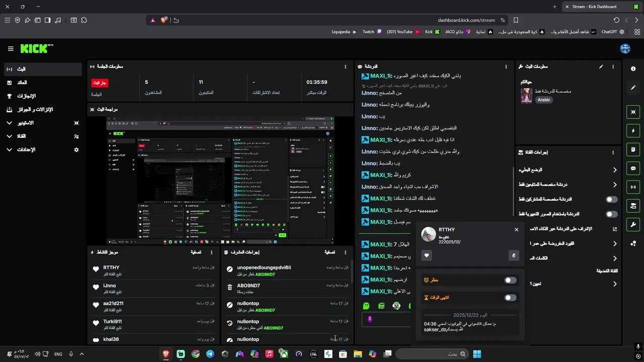Open channel actions panel three-dot menu
The image size is (644, 362).
[x=613, y=152]
